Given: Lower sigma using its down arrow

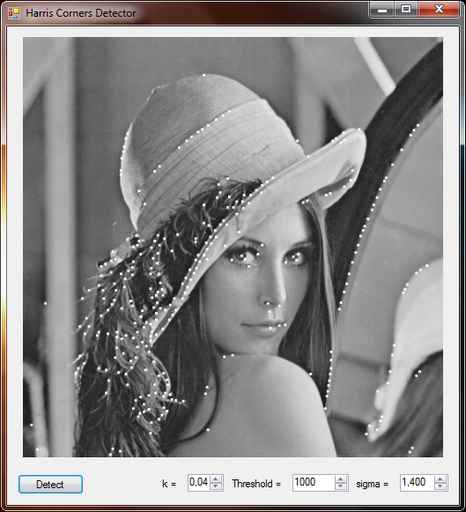Looking at the screenshot, I should 440,487.
